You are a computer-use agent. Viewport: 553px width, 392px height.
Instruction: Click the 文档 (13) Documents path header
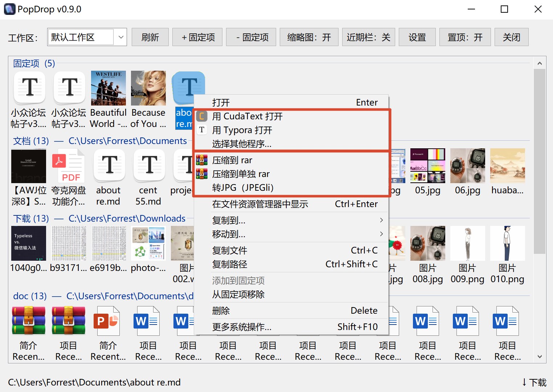pos(100,141)
